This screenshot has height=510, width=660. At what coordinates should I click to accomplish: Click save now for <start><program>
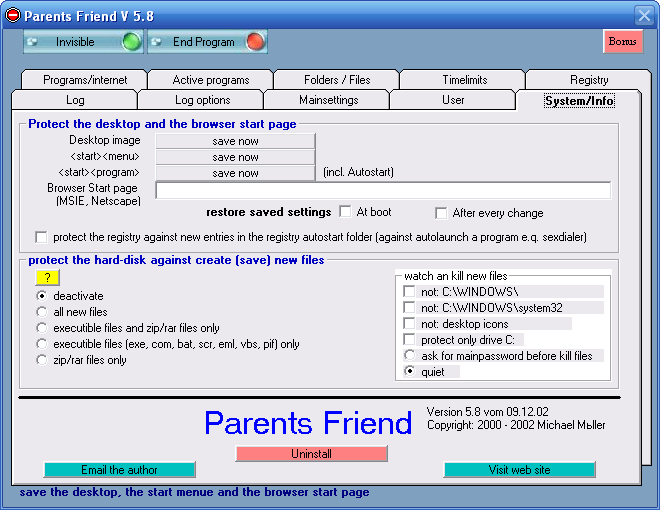point(235,173)
